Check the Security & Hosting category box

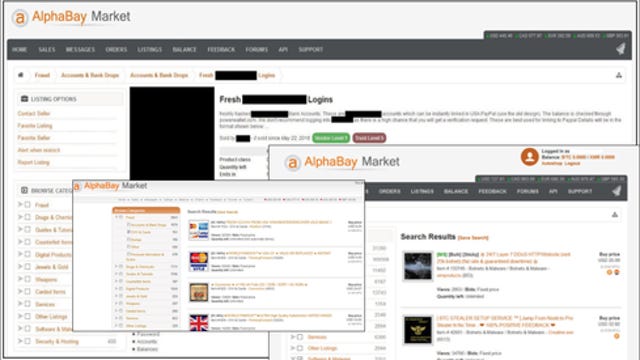point(27,341)
